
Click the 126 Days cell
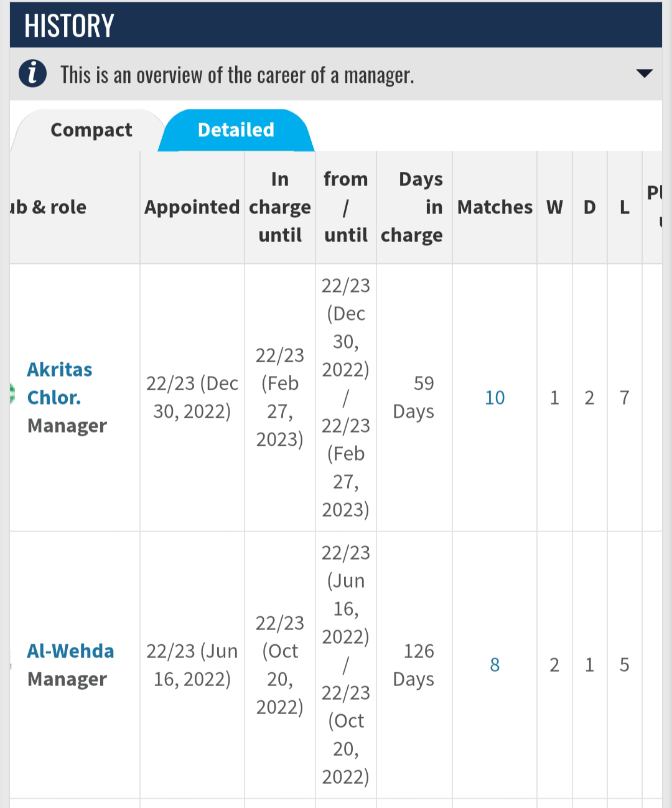(414, 665)
